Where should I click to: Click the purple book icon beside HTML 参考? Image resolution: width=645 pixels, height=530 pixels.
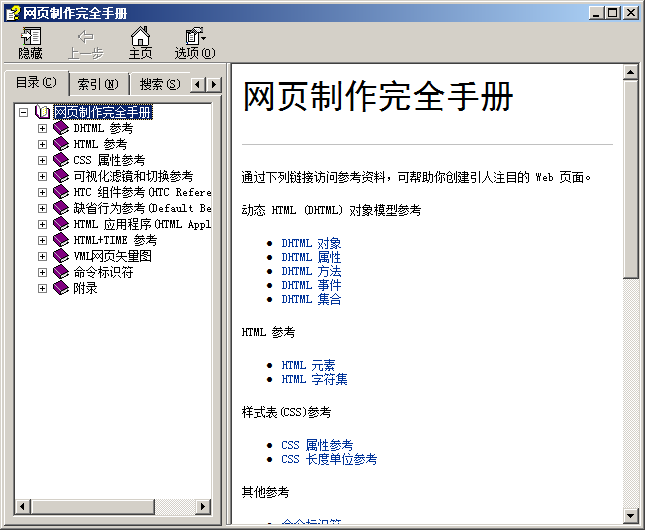point(61,144)
